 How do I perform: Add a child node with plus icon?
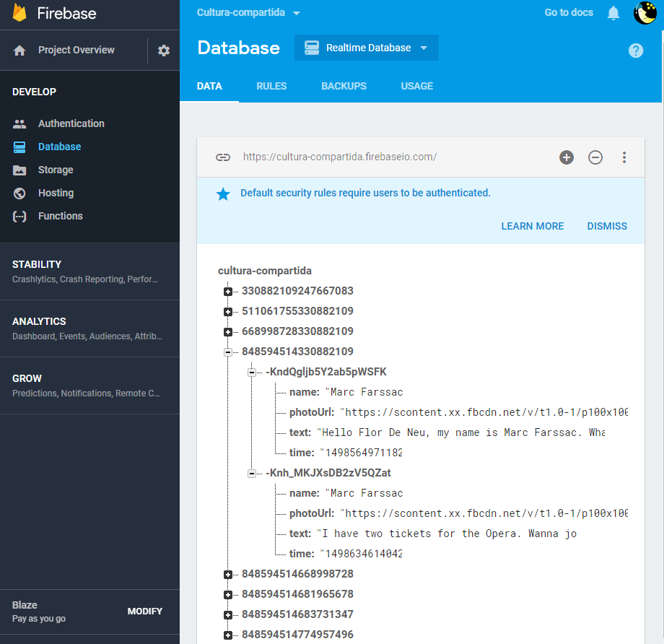point(566,157)
